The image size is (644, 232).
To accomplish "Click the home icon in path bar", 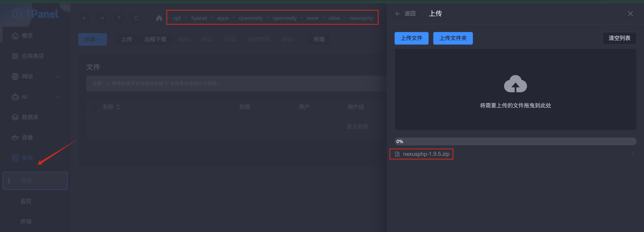I will 159,18.
